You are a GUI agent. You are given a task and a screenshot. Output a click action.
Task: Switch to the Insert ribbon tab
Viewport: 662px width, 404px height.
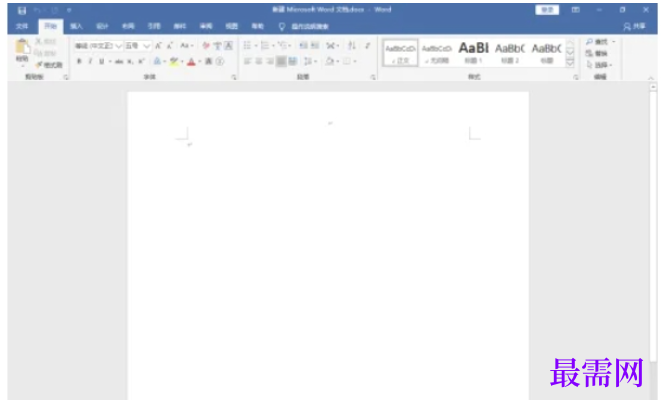[76, 26]
